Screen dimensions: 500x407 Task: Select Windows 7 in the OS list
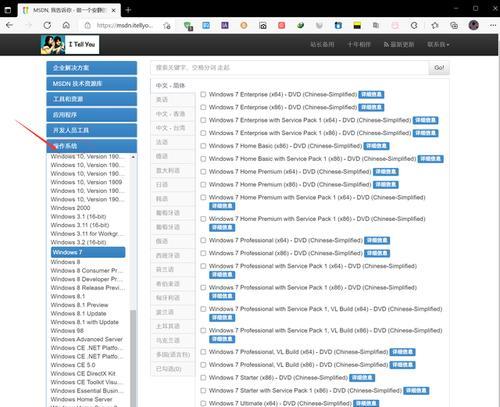click(x=88, y=252)
